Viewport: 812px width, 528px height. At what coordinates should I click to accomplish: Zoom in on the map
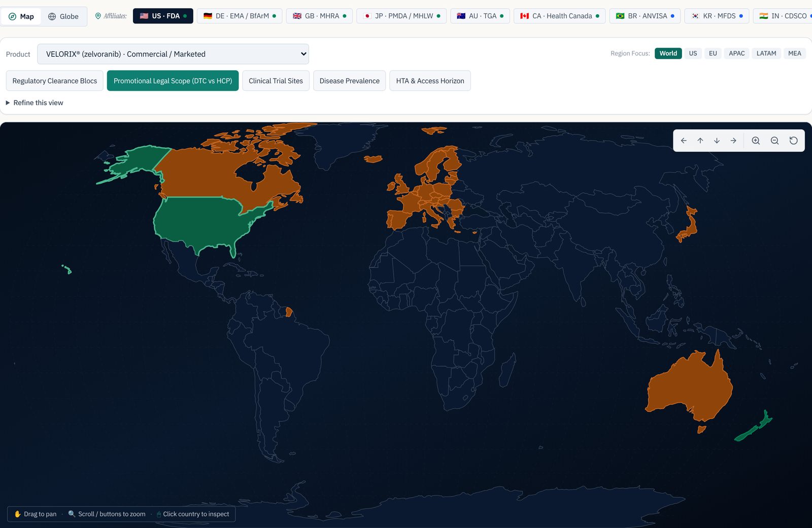coord(756,141)
